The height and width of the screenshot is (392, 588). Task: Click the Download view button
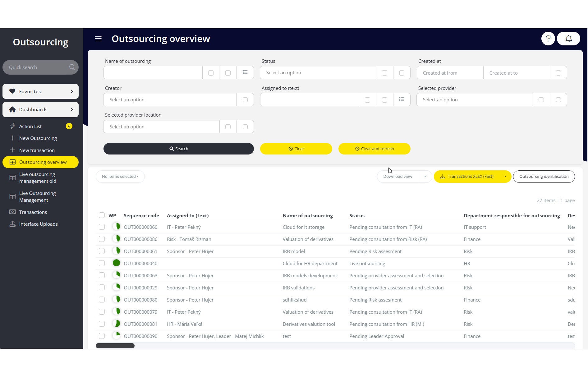[x=398, y=176]
